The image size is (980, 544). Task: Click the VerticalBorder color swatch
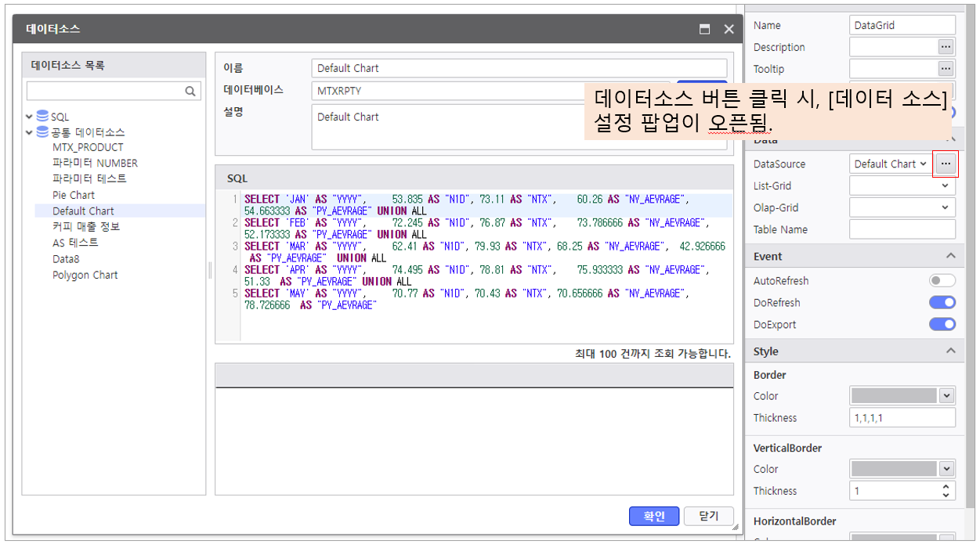[x=894, y=469]
